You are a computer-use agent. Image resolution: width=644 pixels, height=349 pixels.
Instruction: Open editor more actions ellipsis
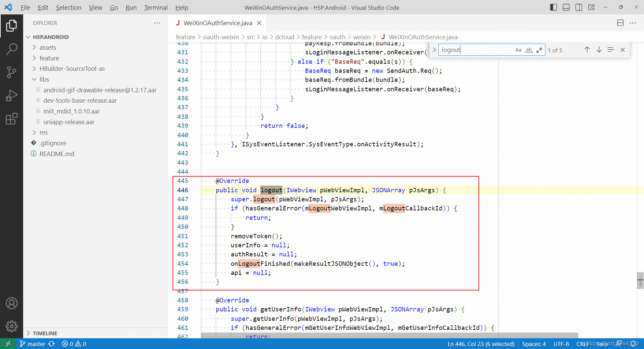tap(633, 23)
